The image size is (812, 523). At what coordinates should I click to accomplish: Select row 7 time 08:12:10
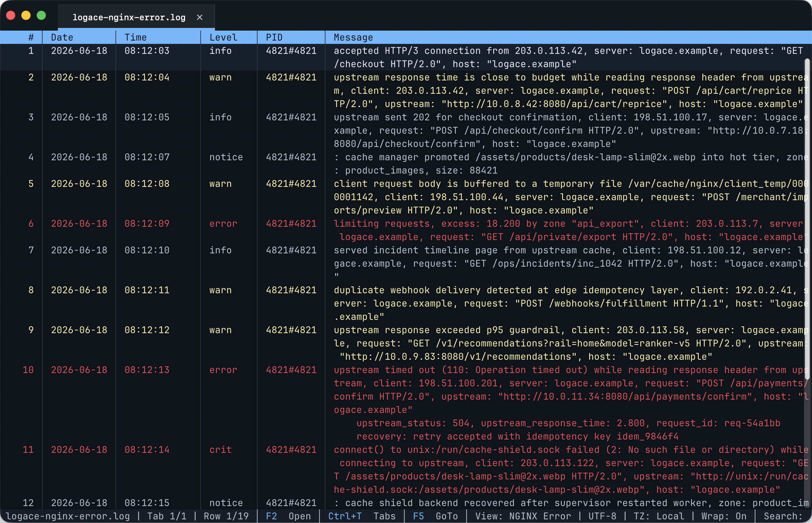tap(147, 250)
